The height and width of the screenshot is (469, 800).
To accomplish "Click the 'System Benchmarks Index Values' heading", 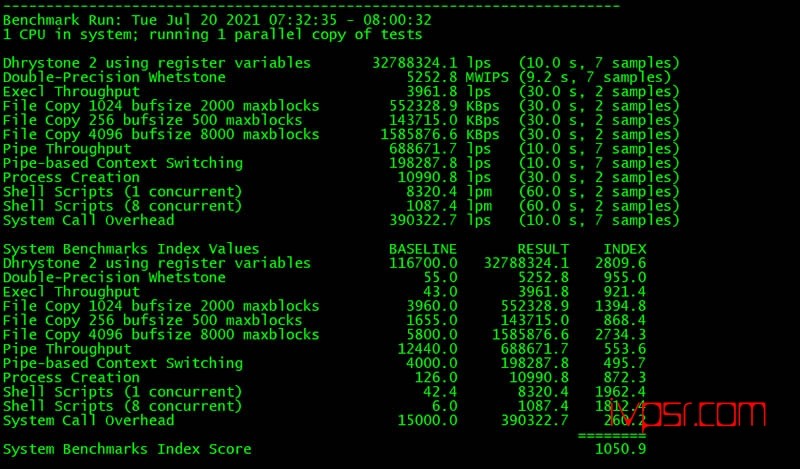I will (131, 249).
